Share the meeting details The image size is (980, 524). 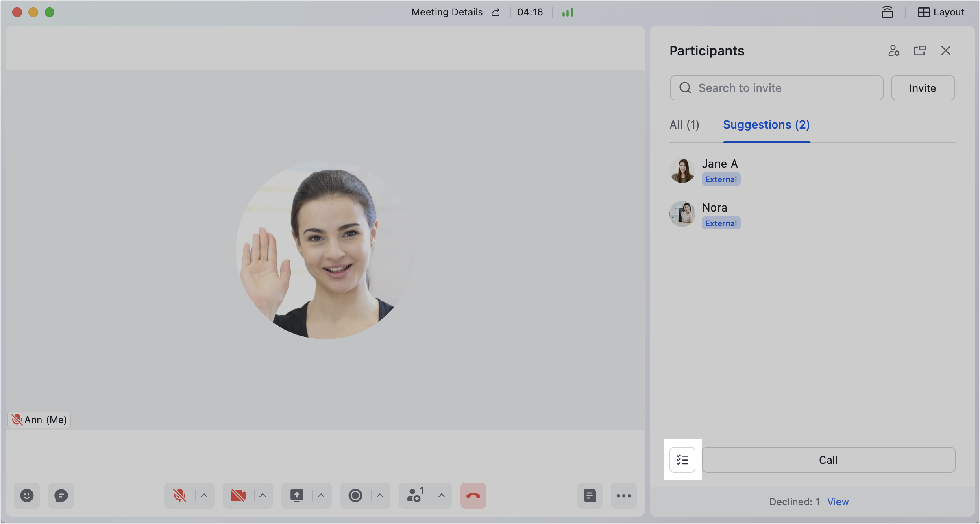(495, 12)
